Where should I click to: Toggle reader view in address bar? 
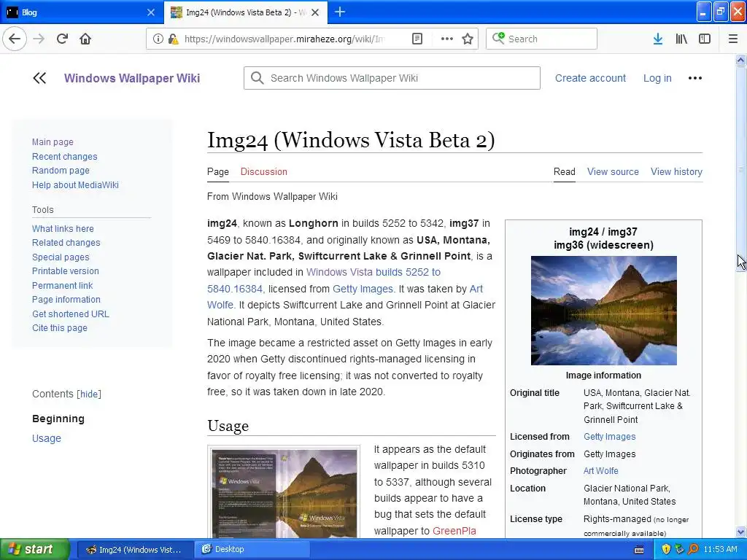click(417, 39)
